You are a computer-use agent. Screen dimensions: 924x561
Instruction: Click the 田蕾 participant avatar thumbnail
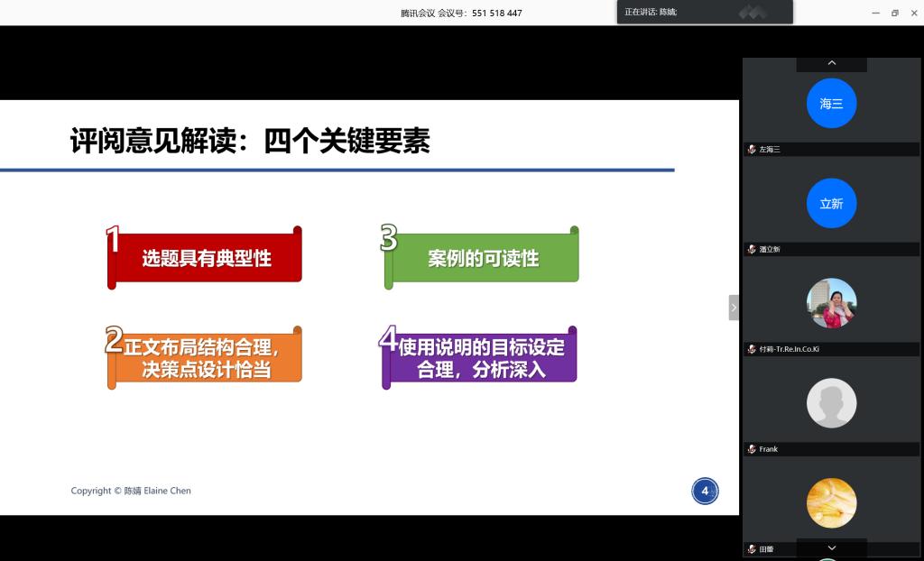click(x=831, y=502)
